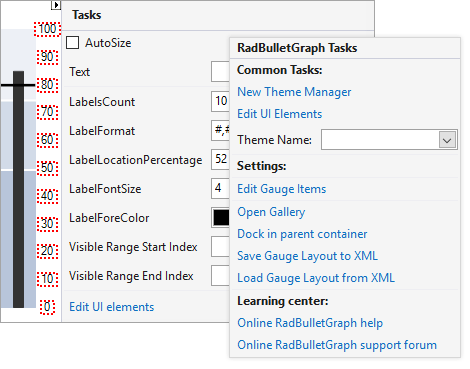470x369 pixels.
Task: Open the LabelForeColor black swatch
Action: [x=221, y=218]
